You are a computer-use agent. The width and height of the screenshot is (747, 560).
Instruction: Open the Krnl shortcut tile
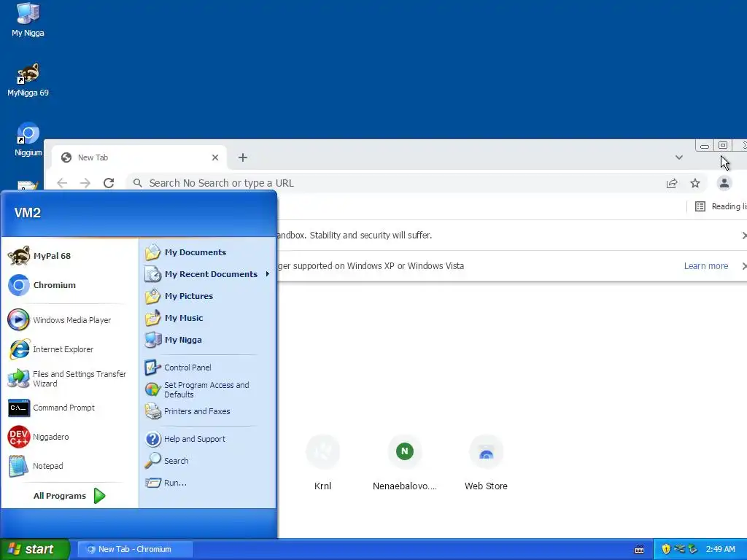tap(322, 463)
